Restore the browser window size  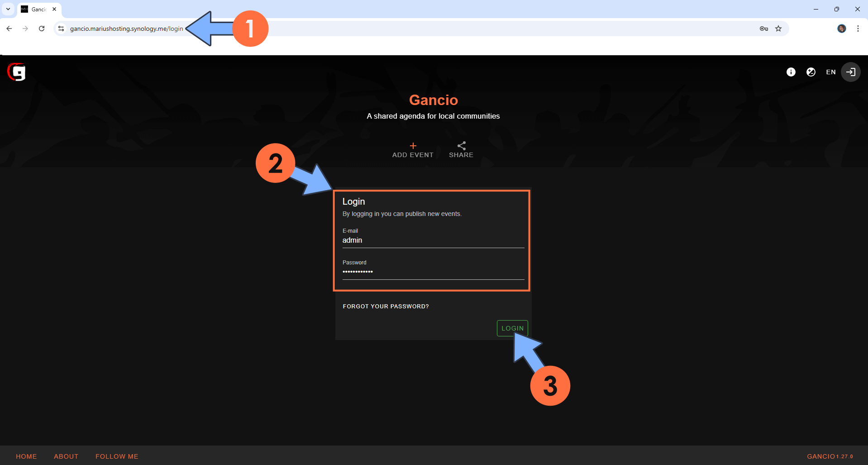coord(837,9)
